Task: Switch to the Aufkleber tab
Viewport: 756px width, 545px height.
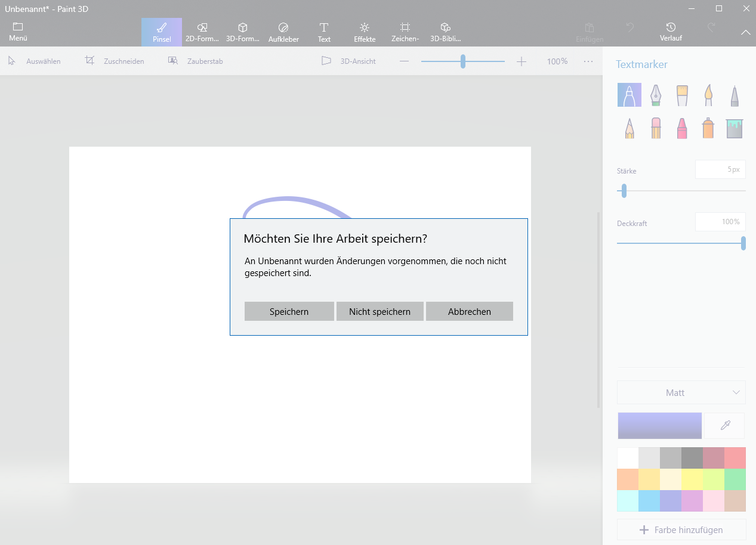Action: (283, 32)
